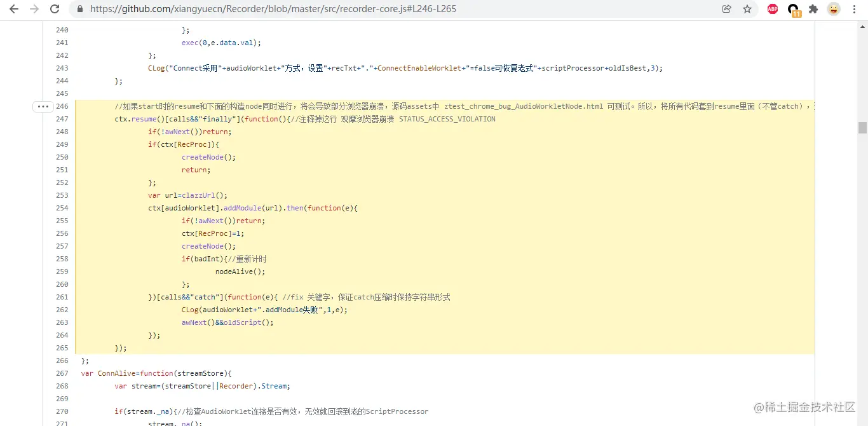Click the 'ctx[audioWorklet].addModule(url)' line
The width and height of the screenshot is (868, 426).
[x=253, y=208]
